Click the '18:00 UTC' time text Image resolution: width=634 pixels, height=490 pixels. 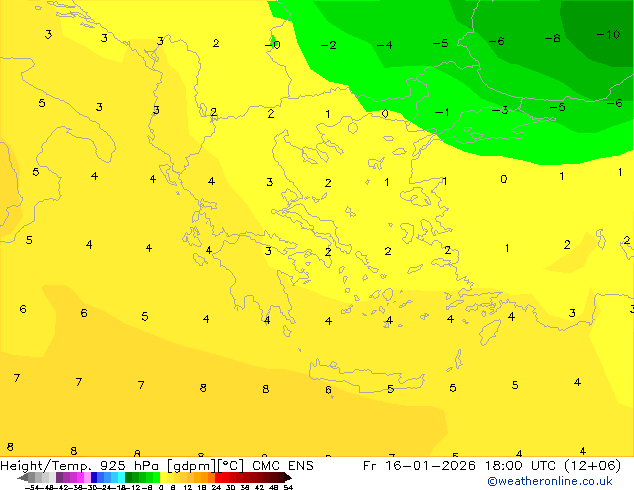[521, 466]
